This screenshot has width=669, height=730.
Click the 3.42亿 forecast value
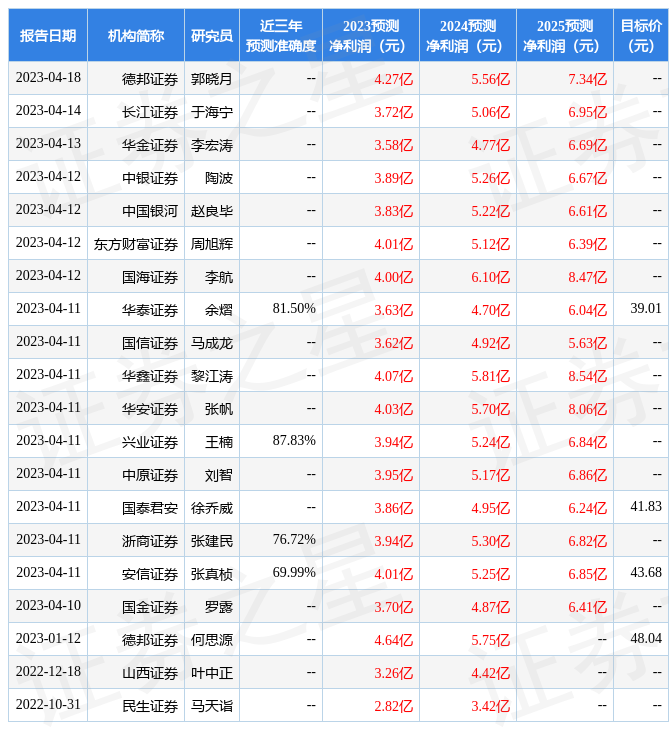(490, 707)
